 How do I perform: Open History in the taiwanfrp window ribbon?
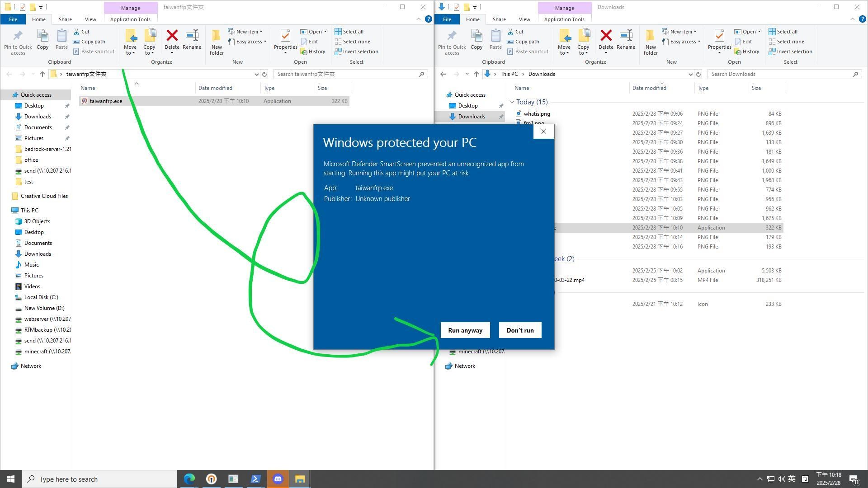[x=313, y=52]
